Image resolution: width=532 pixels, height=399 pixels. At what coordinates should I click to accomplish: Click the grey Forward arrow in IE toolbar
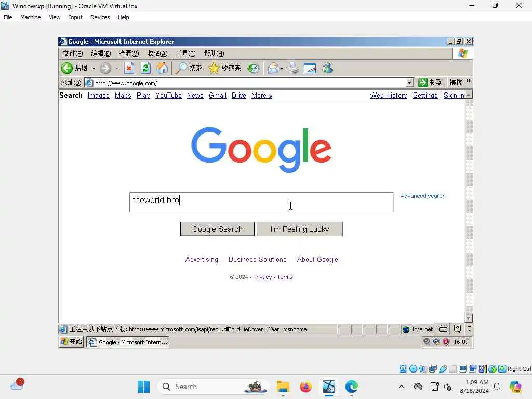click(105, 68)
